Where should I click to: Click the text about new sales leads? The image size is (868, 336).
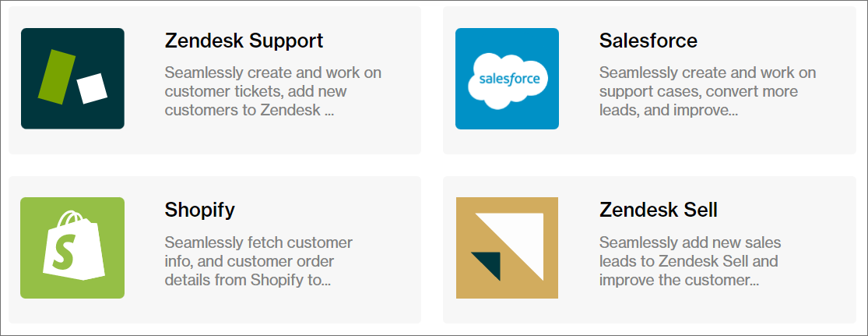[689, 261]
